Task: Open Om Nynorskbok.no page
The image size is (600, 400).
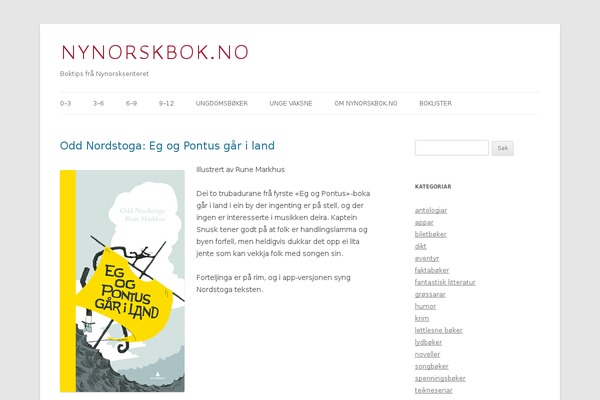Action: [366, 103]
